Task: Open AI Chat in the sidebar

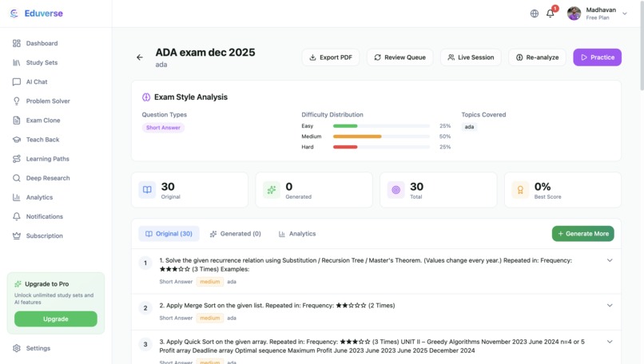Action: click(x=56, y=81)
